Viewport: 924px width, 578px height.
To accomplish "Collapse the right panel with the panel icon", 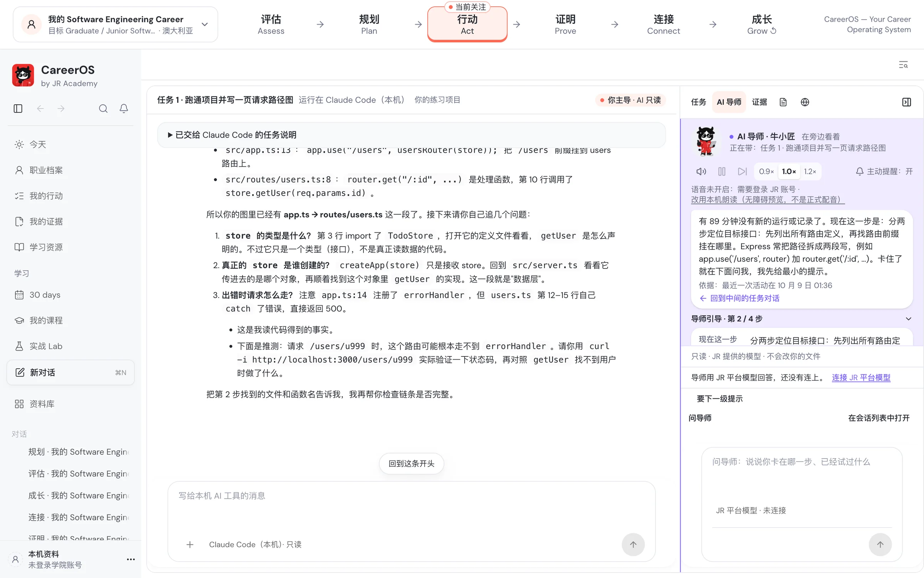I will (907, 102).
